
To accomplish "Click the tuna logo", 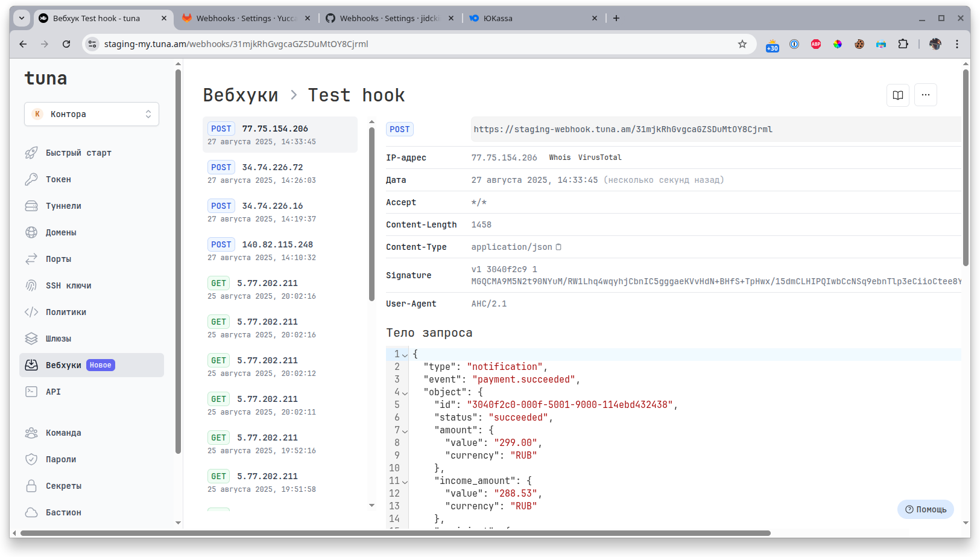I will tap(46, 78).
